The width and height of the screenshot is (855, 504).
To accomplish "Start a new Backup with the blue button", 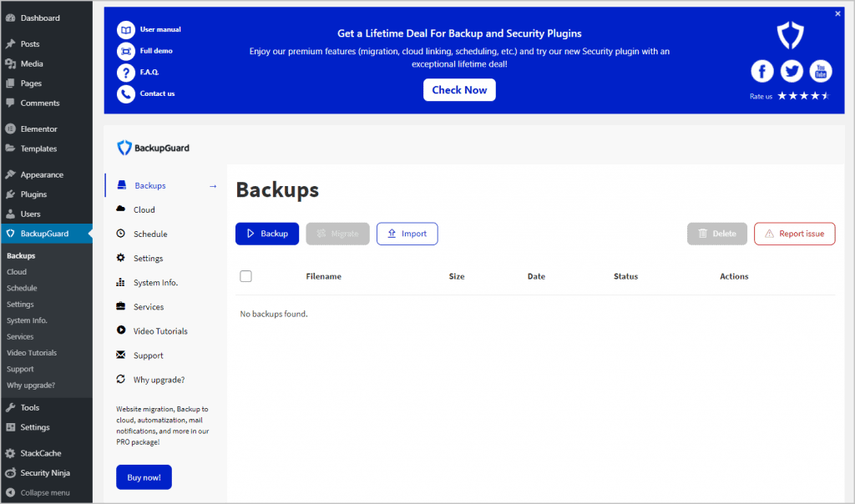I will [267, 234].
